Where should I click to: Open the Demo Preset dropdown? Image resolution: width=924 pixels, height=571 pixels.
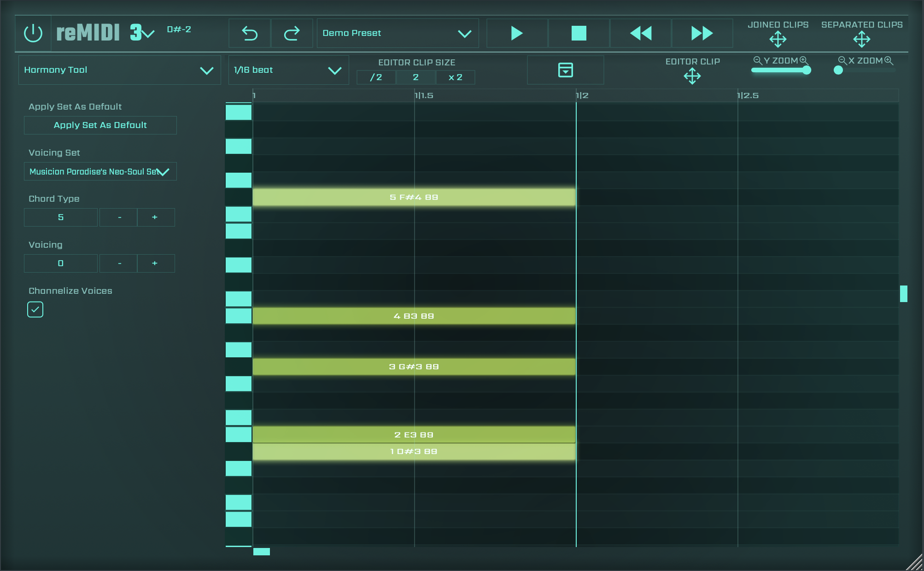point(398,33)
